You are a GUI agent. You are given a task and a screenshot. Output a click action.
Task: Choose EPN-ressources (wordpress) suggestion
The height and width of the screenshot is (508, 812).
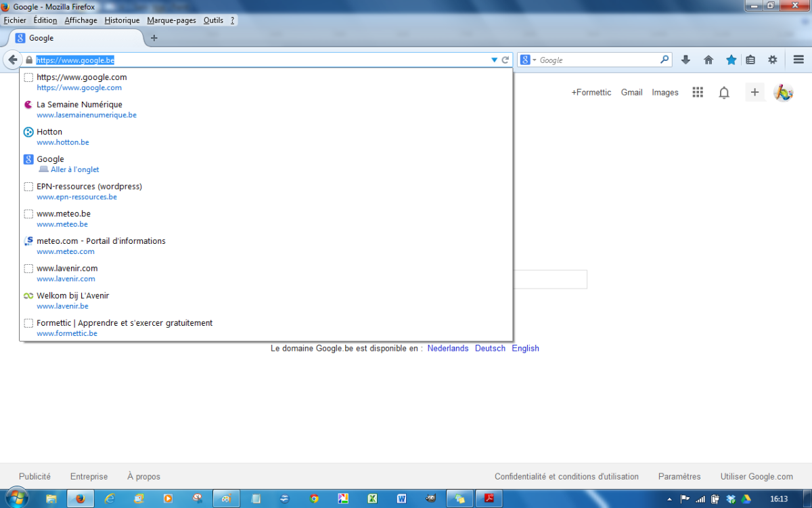click(266, 191)
